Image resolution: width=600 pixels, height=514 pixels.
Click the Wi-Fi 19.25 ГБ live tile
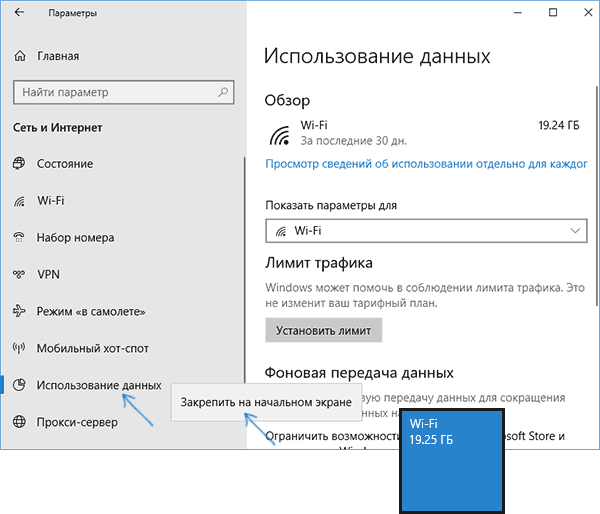[452, 461]
